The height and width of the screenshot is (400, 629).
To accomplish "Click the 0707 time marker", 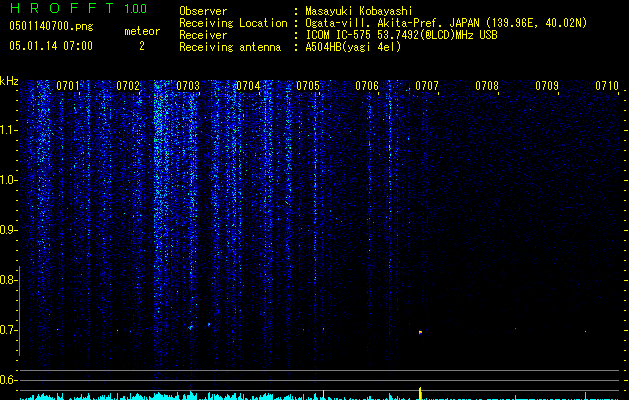I will pos(427,86).
